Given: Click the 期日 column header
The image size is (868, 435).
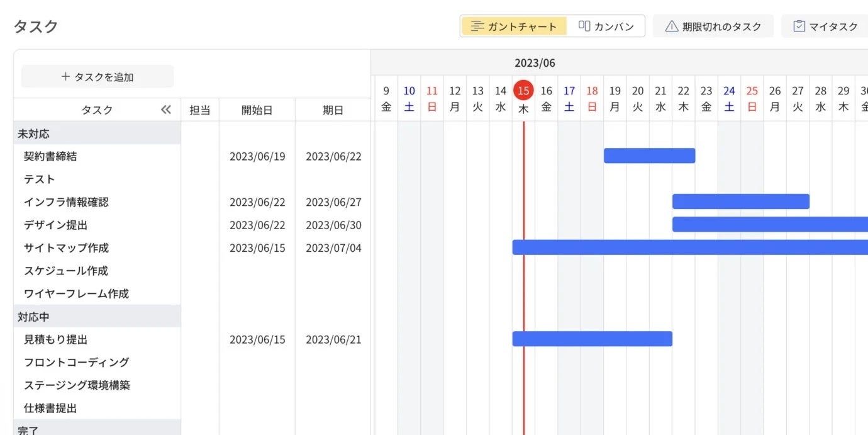Looking at the screenshot, I should click(x=333, y=110).
